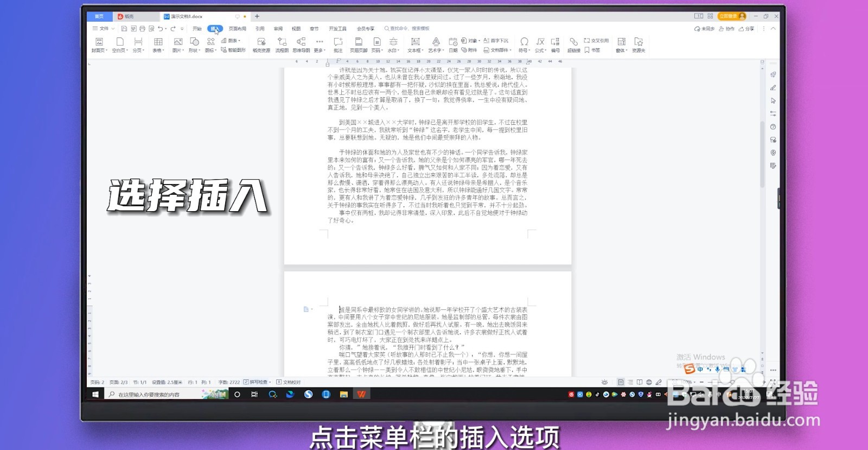This screenshot has width=868, height=450.
Task: Insert a text box (文本框)
Action: pyautogui.click(x=415, y=45)
